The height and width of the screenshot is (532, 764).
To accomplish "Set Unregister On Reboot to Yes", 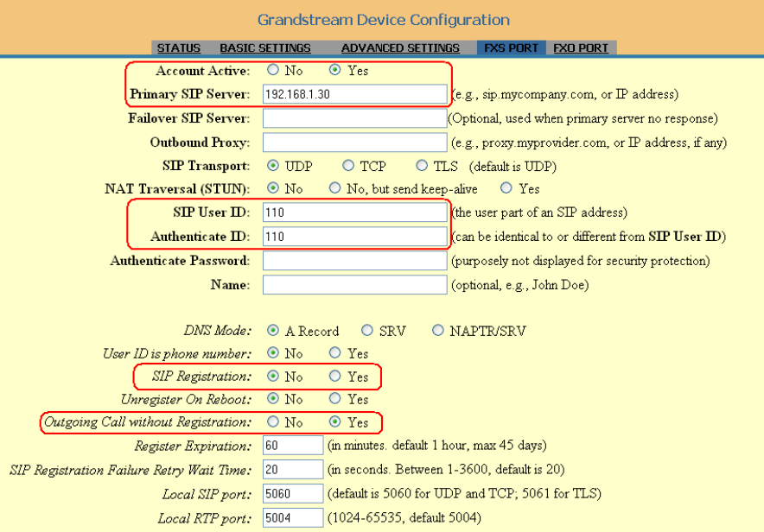I will (334, 399).
